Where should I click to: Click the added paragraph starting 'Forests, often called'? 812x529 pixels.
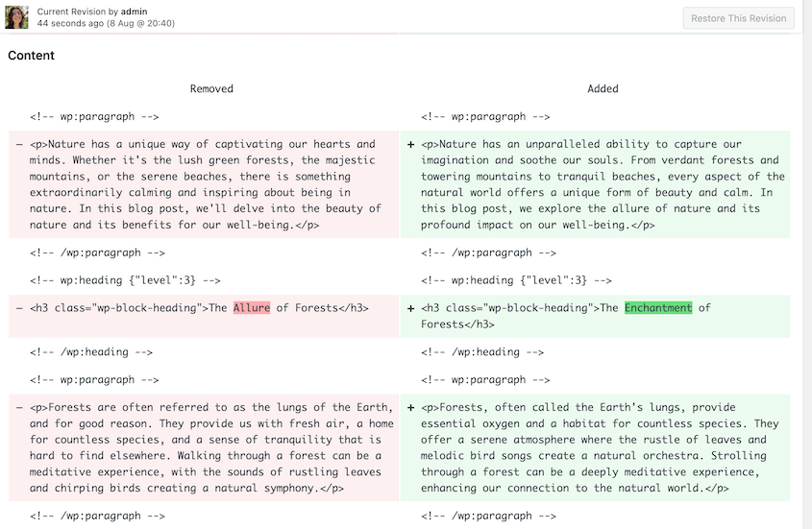(x=596, y=447)
